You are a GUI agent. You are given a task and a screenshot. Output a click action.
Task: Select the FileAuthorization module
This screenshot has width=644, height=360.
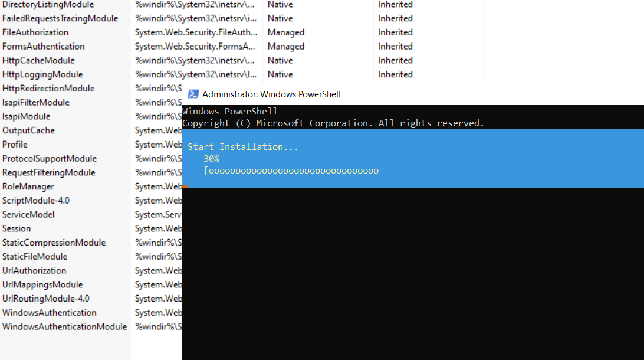point(35,32)
